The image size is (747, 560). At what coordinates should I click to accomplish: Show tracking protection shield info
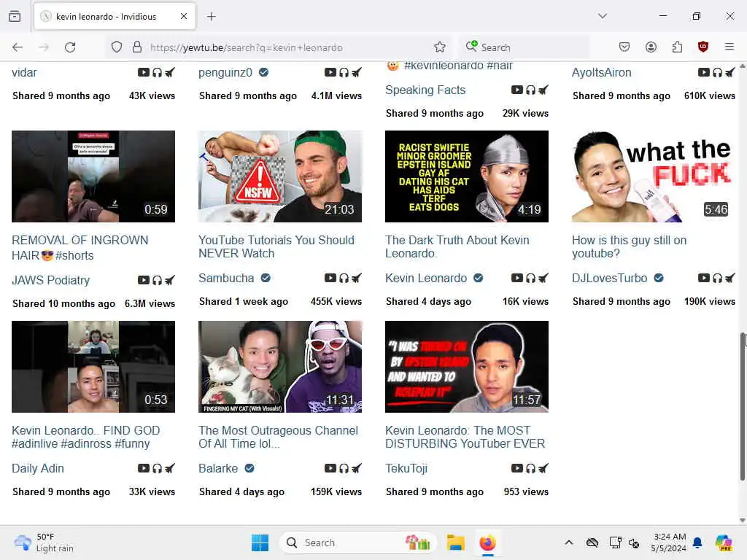pos(117,47)
